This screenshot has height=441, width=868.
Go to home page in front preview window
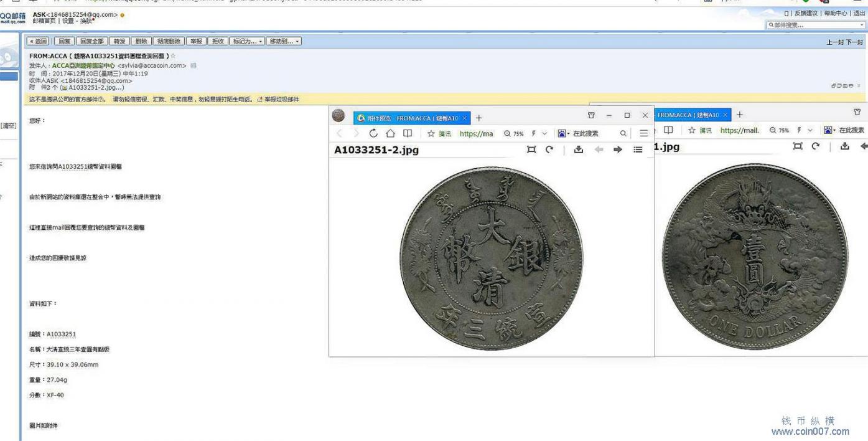pos(390,133)
